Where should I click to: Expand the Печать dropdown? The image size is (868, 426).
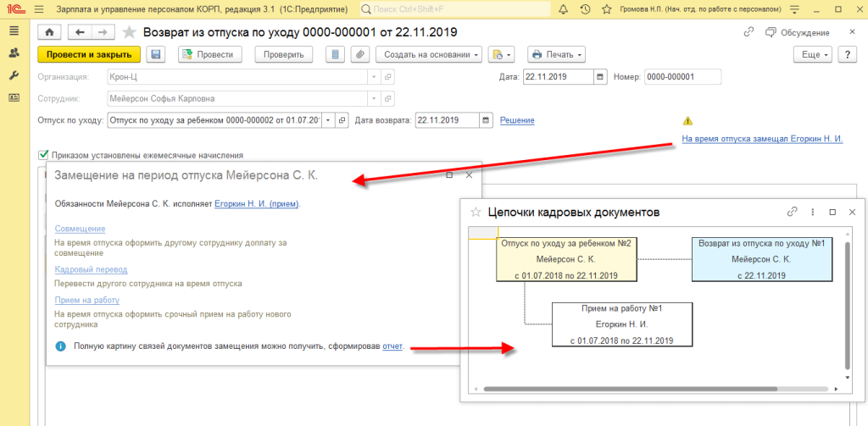pyautogui.click(x=556, y=55)
